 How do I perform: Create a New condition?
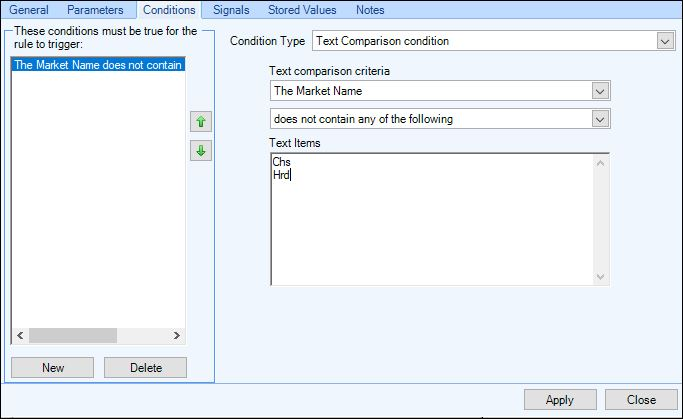coord(53,368)
